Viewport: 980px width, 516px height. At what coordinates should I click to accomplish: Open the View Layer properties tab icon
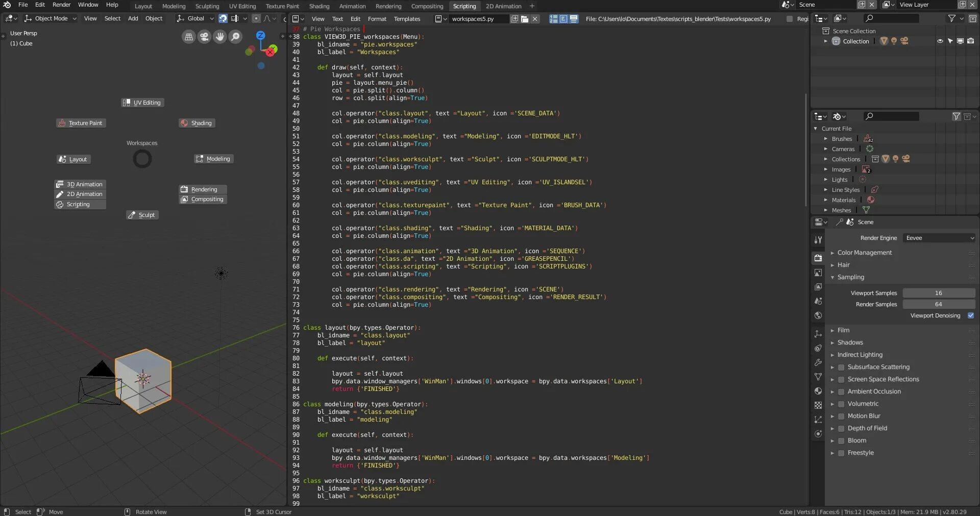(818, 287)
